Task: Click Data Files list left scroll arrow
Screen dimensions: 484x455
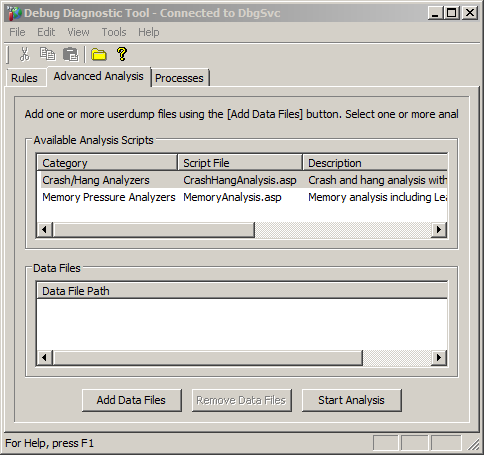Action: pos(44,358)
